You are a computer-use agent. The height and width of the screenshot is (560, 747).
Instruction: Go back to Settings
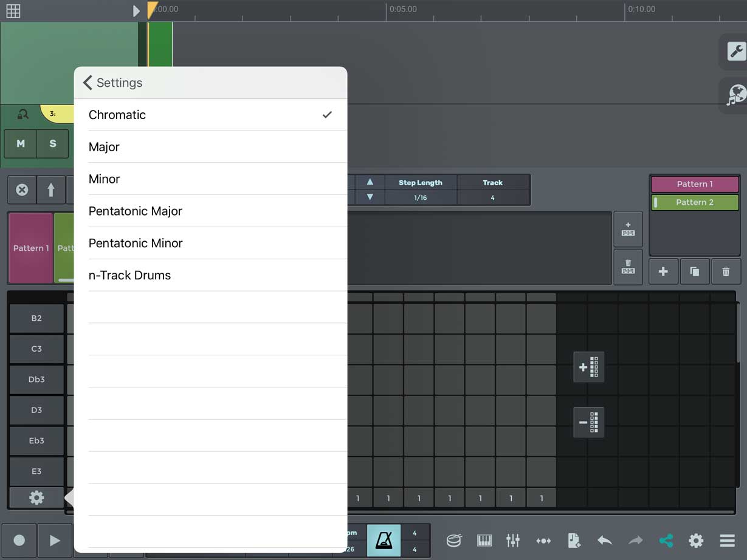click(112, 83)
